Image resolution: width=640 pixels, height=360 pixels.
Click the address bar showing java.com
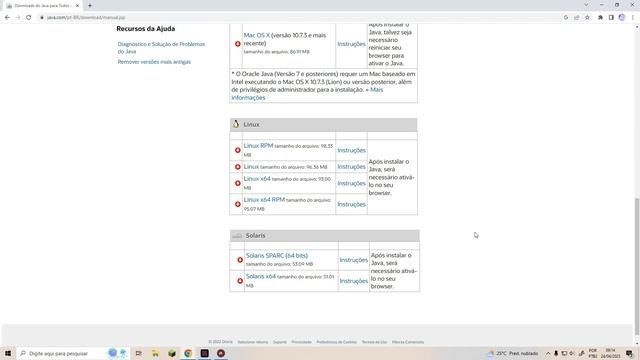300,18
